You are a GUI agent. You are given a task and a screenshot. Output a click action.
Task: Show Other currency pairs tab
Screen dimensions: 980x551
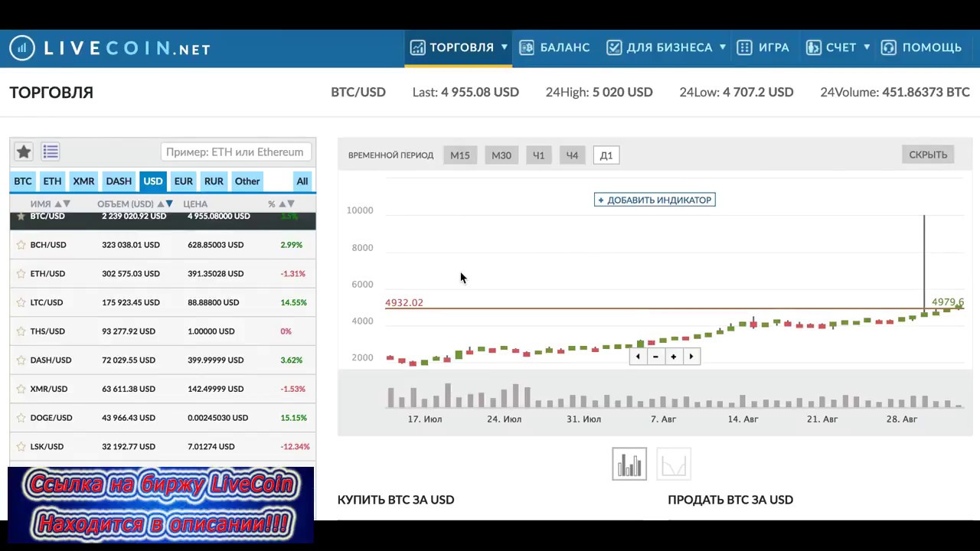click(x=247, y=181)
